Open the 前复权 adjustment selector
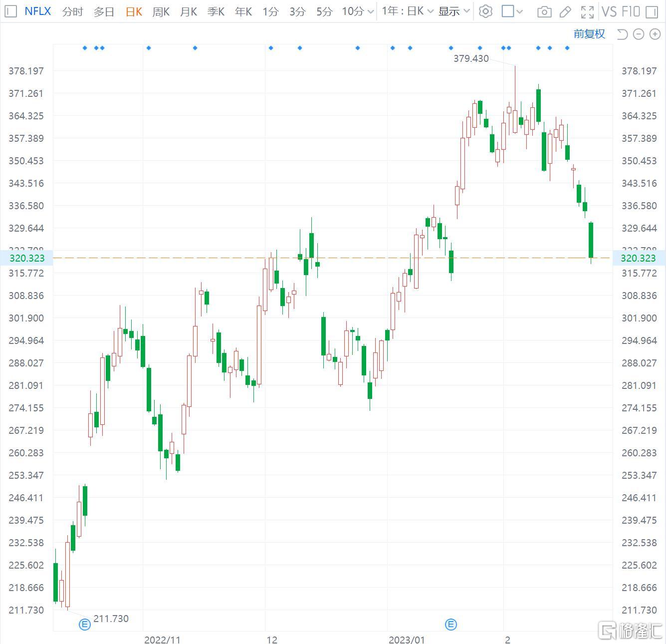The width and height of the screenshot is (666, 644). [589, 34]
